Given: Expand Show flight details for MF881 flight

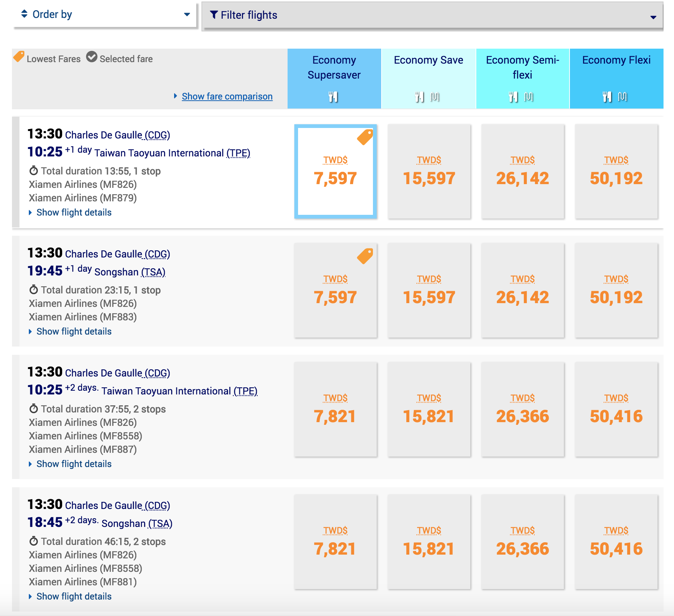Looking at the screenshot, I should click(x=70, y=597).
